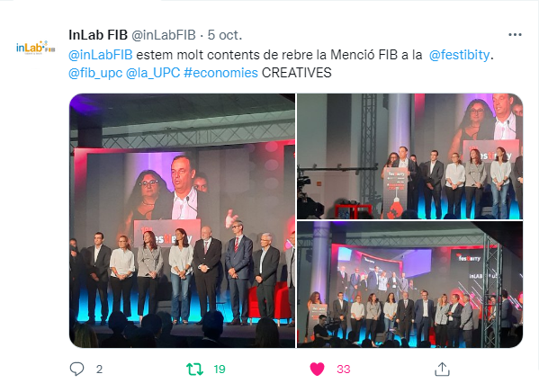The width and height of the screenshot is (539, 392).
Task: Open the large left stage photo
Action: click(x=182, y=220)
